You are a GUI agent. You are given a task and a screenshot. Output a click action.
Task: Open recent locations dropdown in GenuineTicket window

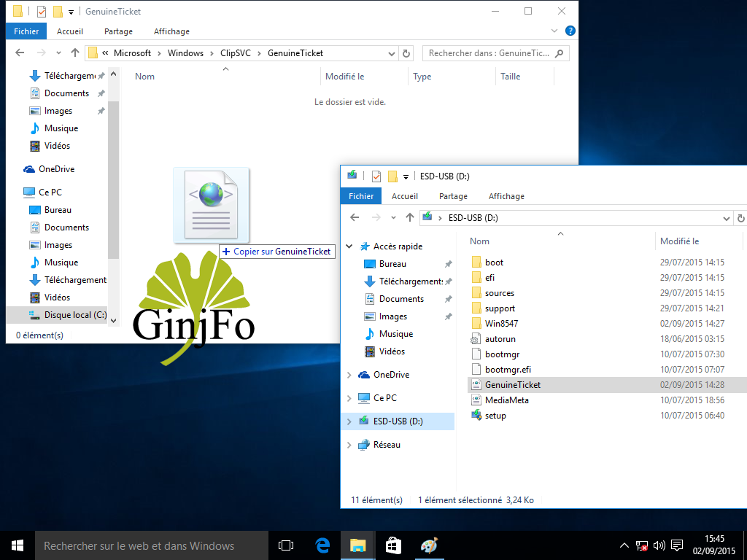point(58,53)
